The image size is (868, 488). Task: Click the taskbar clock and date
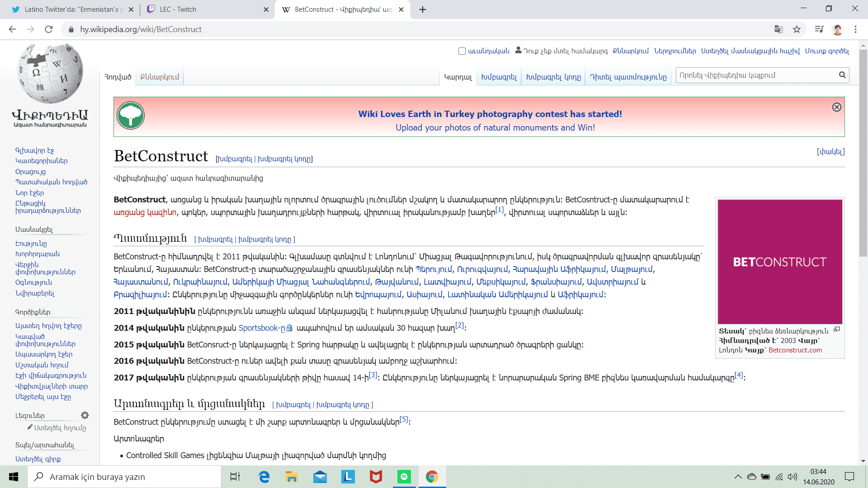tap(818, 477)
